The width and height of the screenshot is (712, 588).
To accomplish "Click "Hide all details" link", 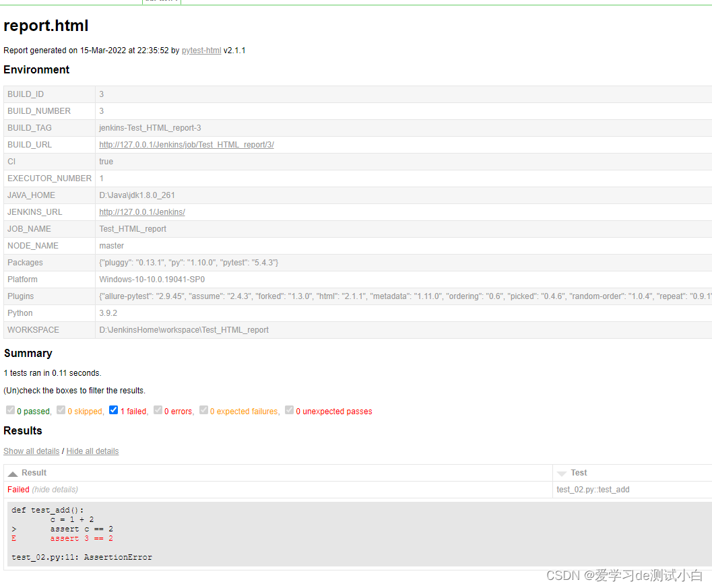I will pyautogui.click(x=92, y=451).
